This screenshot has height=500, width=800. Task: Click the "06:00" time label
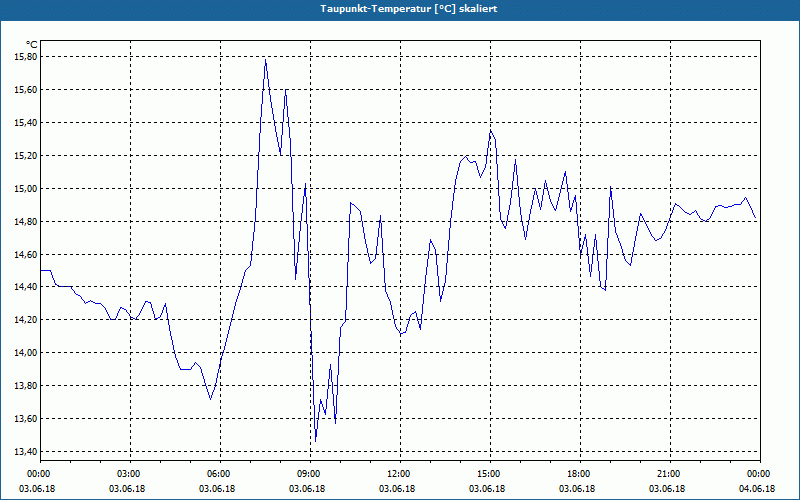pyautogui.click(x=220, y=474)
